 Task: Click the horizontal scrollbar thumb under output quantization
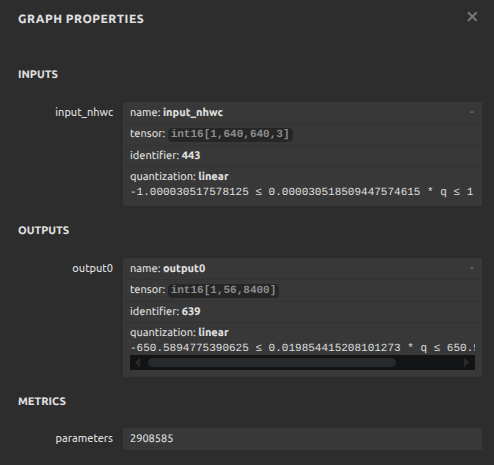point(272,363)
